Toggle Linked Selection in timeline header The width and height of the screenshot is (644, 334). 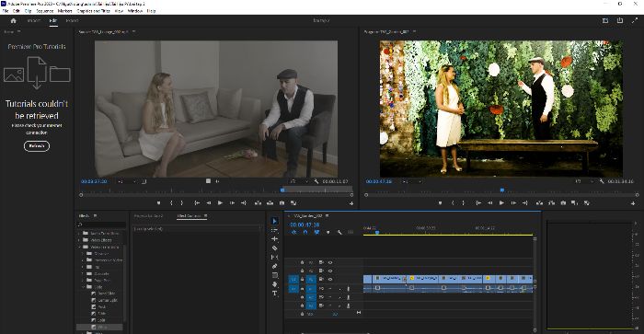[316, 233]
